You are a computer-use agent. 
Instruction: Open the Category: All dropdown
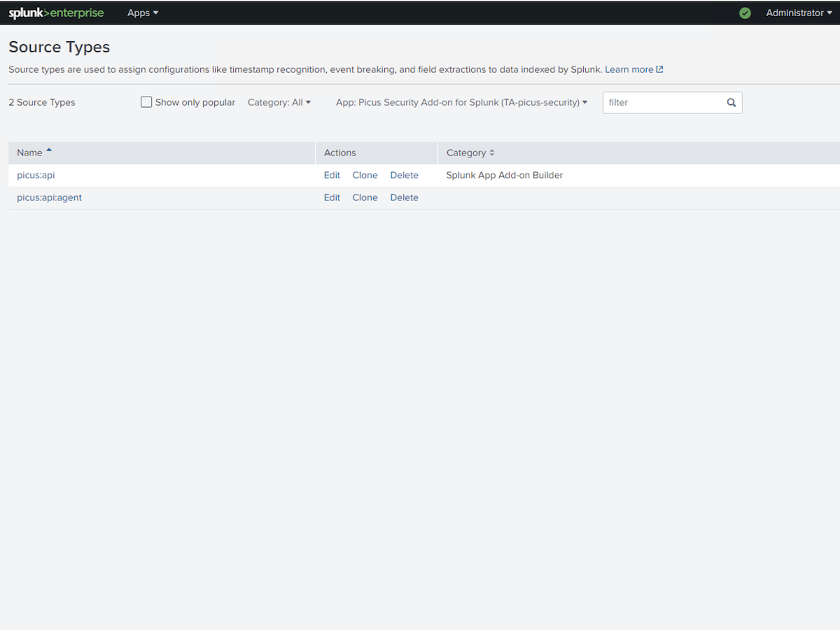coord(279,102)
